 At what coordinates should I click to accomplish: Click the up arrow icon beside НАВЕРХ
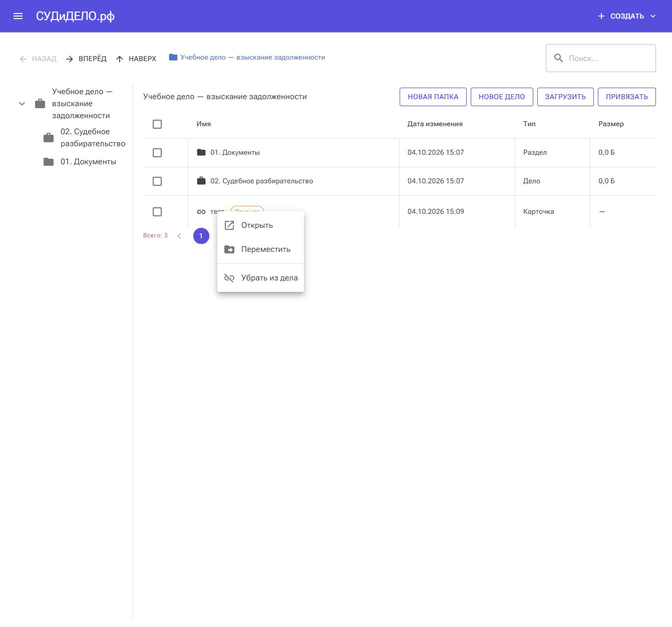[x=120, y=59]
